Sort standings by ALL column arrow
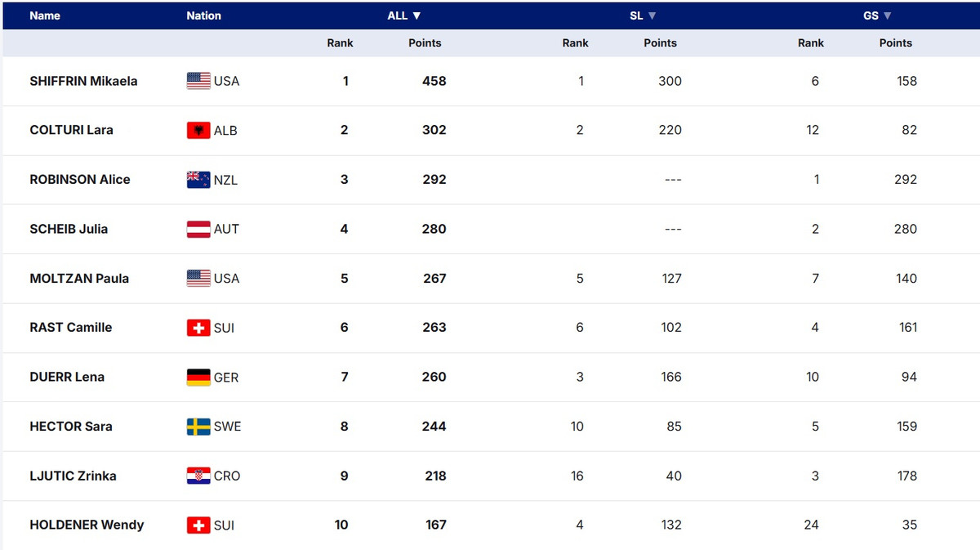Image resolution: width=980 pixels, height=550 pixels. point(416,16)
